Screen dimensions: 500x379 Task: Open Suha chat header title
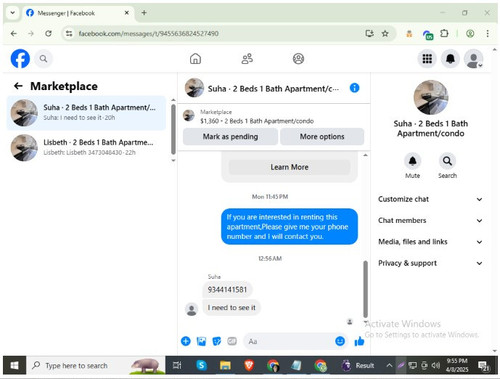click(273, 89)
